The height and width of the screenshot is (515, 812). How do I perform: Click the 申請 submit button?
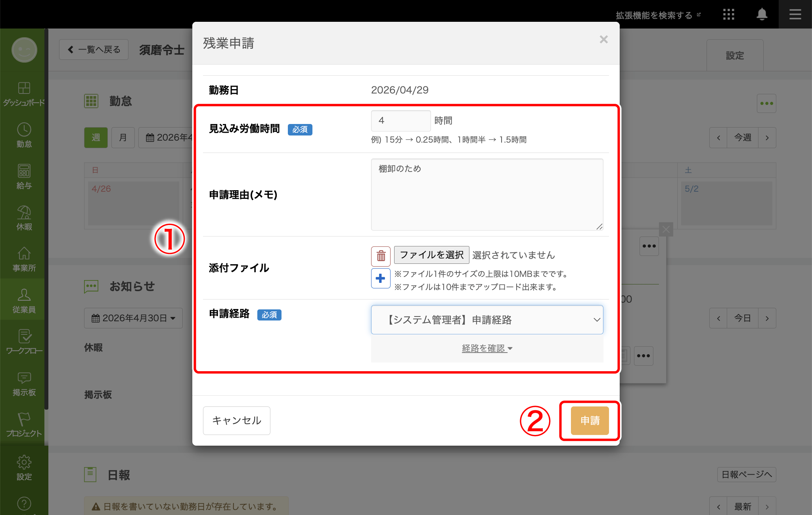(x=590, y=421)
